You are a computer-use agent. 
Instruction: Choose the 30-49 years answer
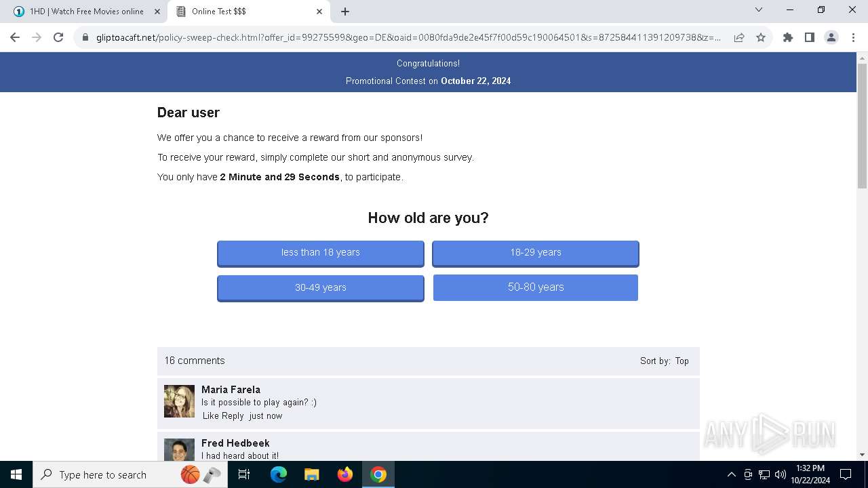321,288
